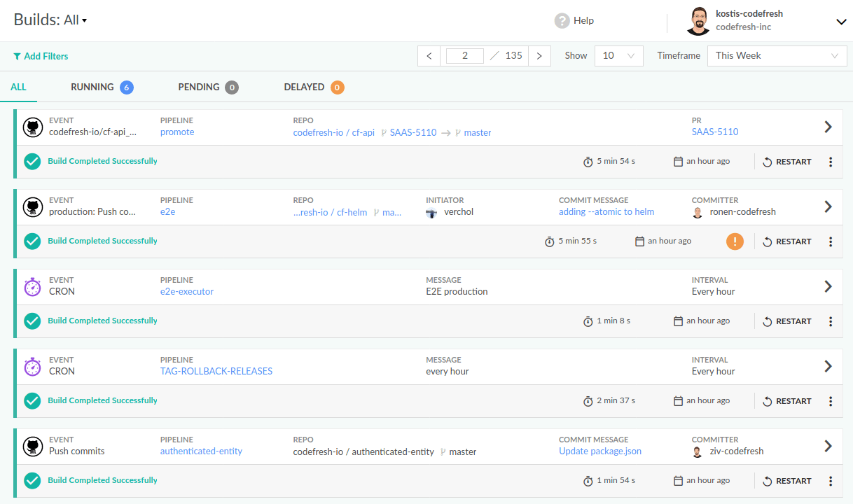Image resolution: width=853 pixels, height=504 pixels.
Task: Open the e2e-executor pipeline link
Action: (x=186, y=291)
